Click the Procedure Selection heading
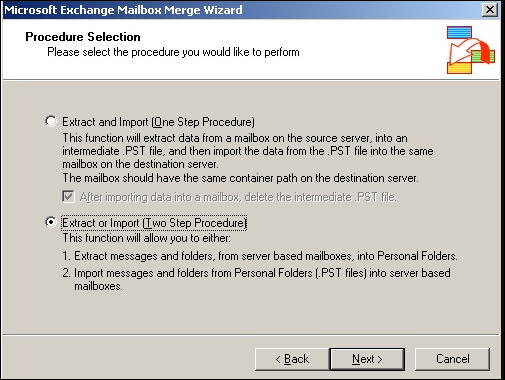This screenshot has width=505, height=380. pos(83,37)
